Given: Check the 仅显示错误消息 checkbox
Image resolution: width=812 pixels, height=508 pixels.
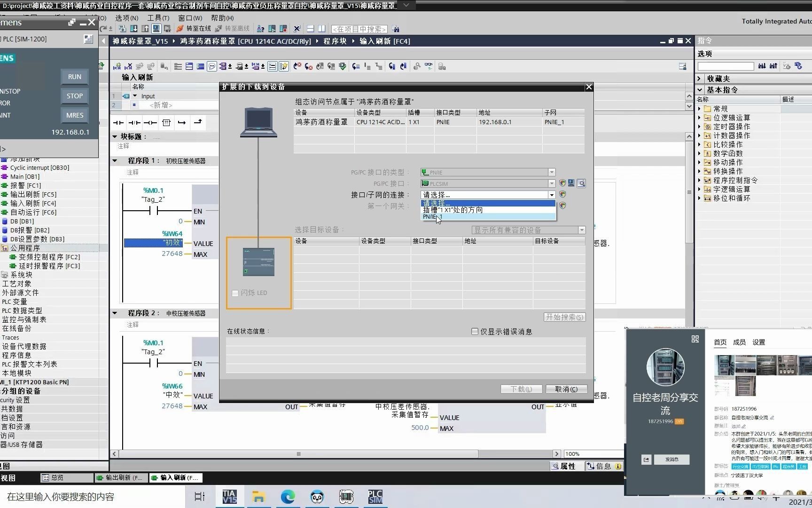Looking at the screenshot, I should pos(475,332).
